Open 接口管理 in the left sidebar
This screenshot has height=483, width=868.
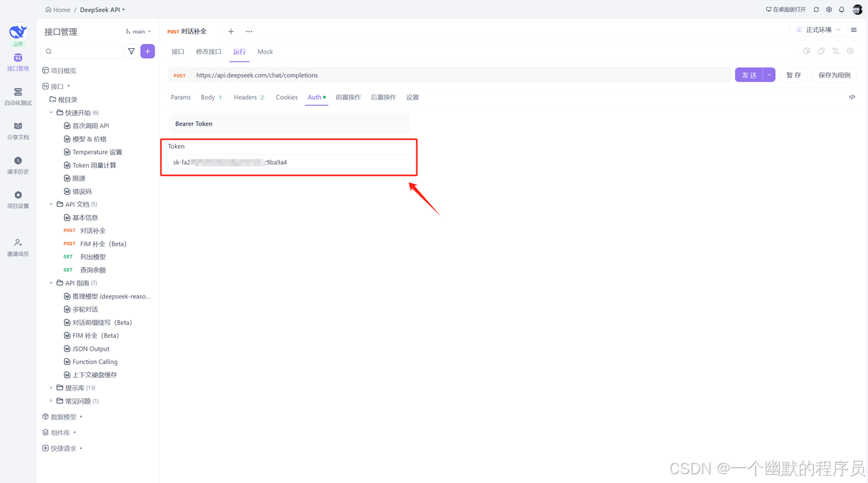click(18, 62)
